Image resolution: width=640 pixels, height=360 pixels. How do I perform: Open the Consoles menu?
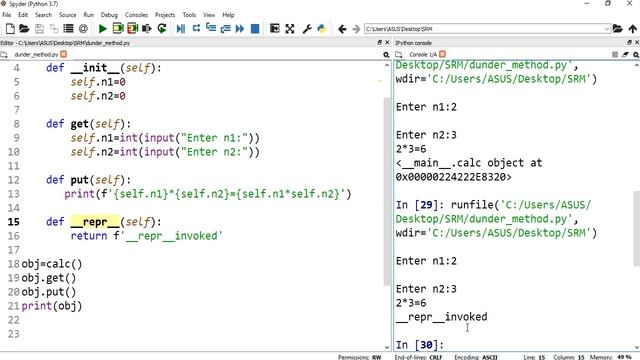136,15
